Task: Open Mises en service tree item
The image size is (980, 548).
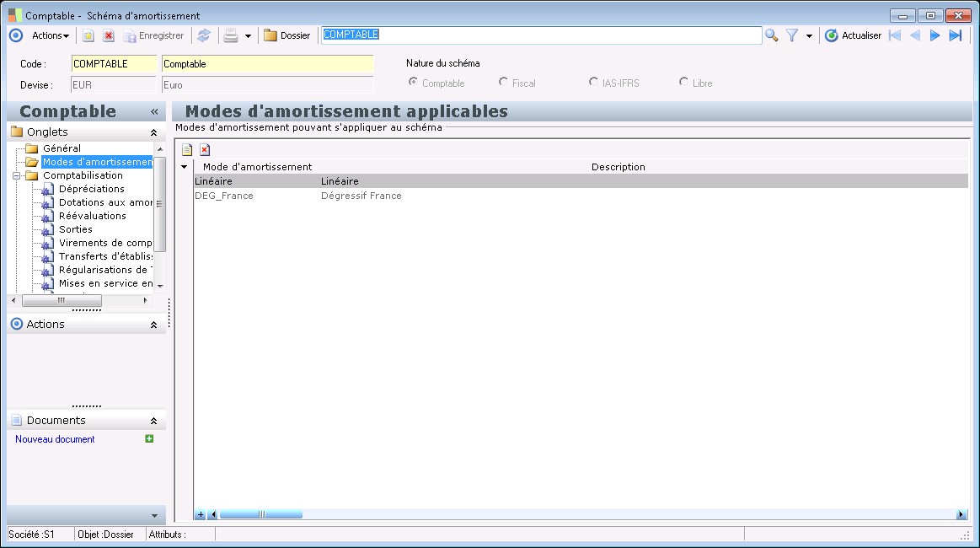Action: tap(105, 283)
